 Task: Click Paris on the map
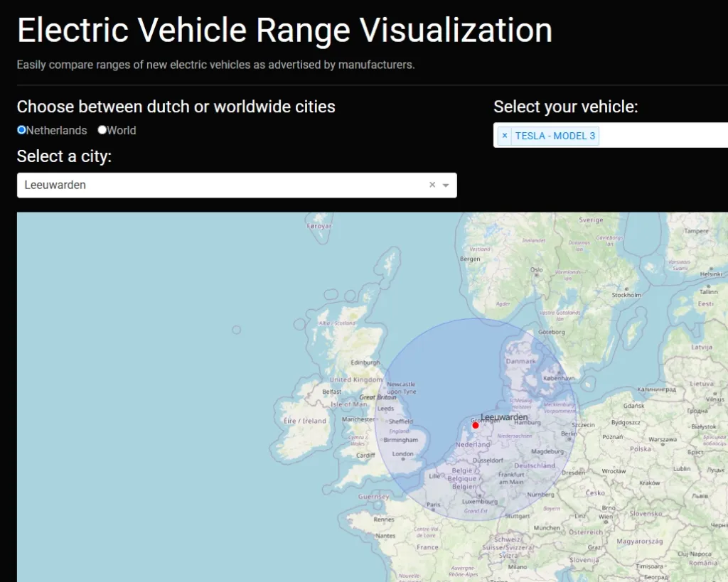[432, 505]
